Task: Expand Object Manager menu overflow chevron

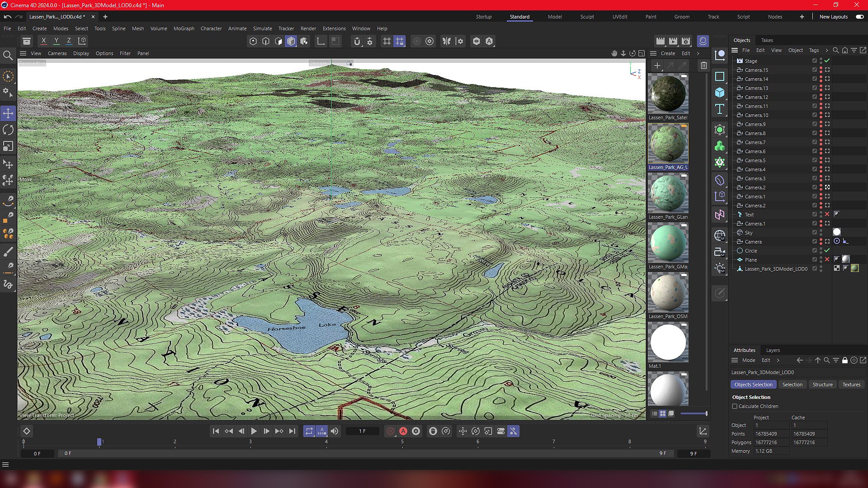Action: pos(827,50)
